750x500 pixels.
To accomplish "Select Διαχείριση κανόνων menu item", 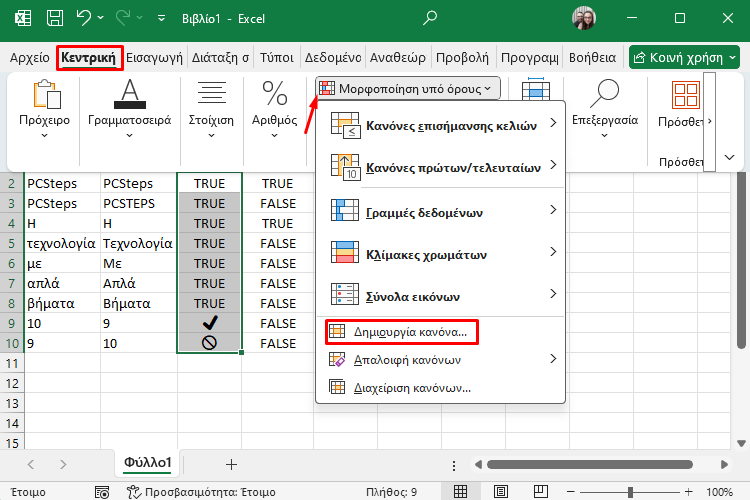I will [441, 388].
